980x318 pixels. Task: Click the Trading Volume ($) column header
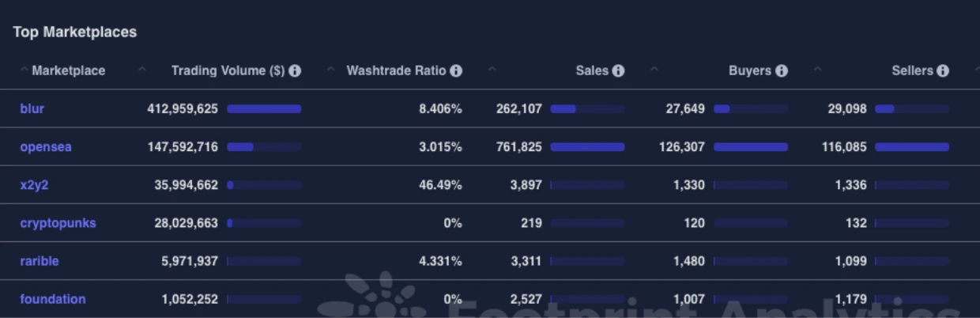[228, 71]
